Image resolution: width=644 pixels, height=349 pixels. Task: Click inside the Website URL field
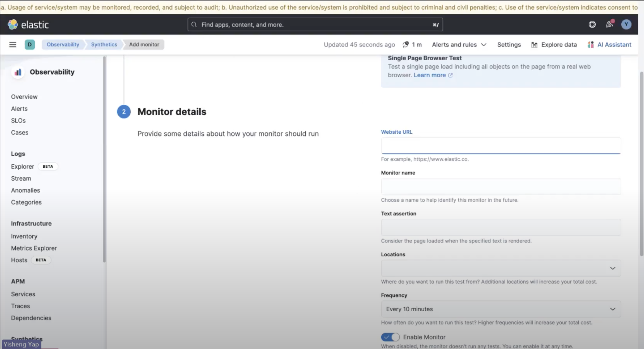500,145
